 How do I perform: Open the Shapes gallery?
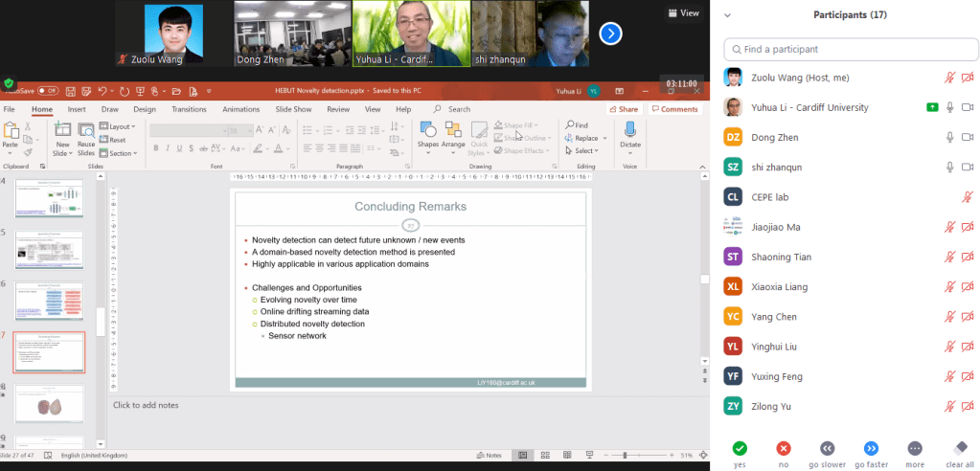tap(427, 130)
